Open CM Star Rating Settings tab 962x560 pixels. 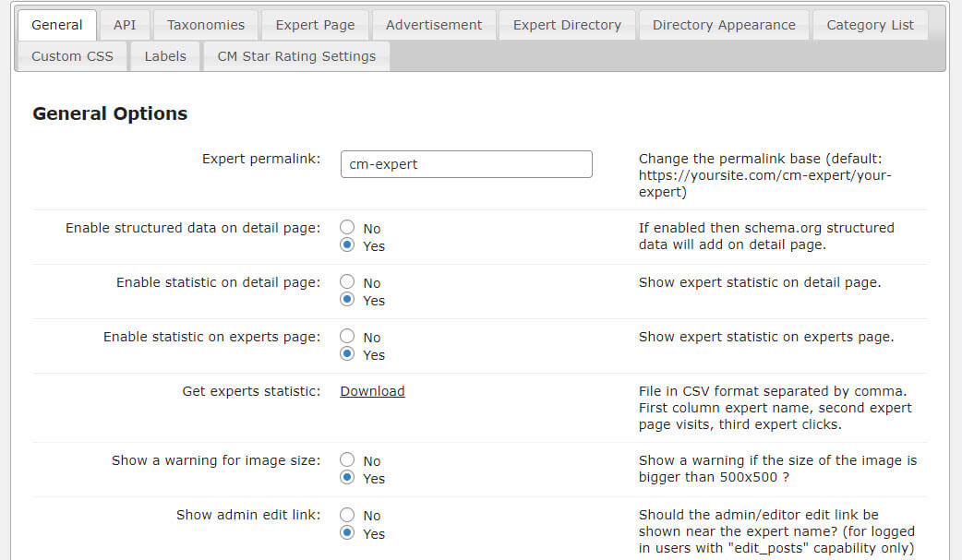click(x=295, y=56)
